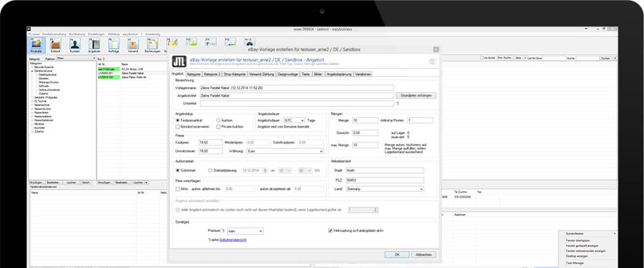Open the Kunden toolbar icon
This screenshot has width=644, height=268.
75,45
